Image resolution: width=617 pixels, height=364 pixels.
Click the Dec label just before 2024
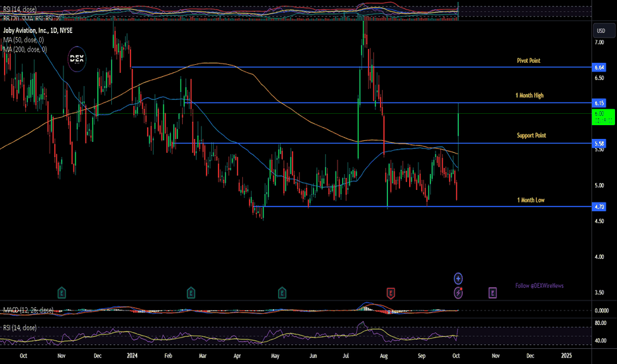[97, 356]
